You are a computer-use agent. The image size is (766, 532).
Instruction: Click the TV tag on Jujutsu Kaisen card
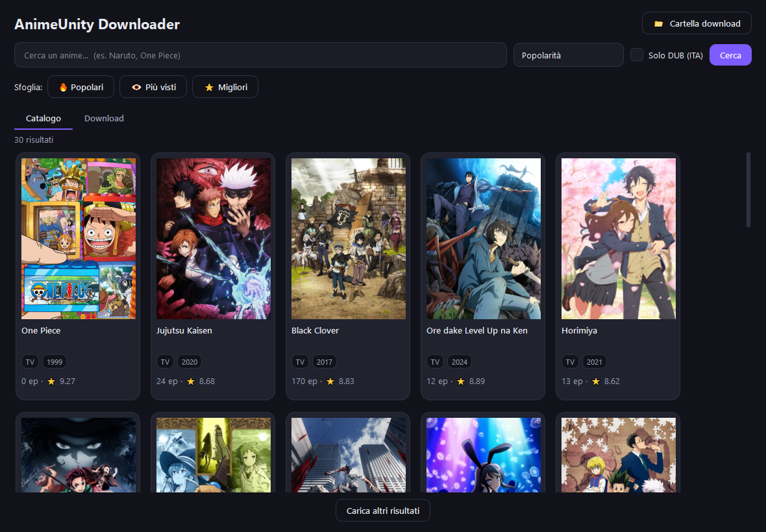coord(165,361)
